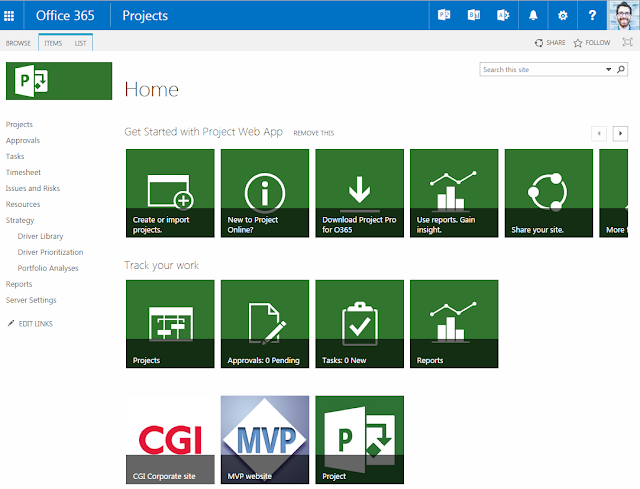
Task: Open the 'New to Project Online?' tile
Action: pyautogui.click(x=265, y=193)
